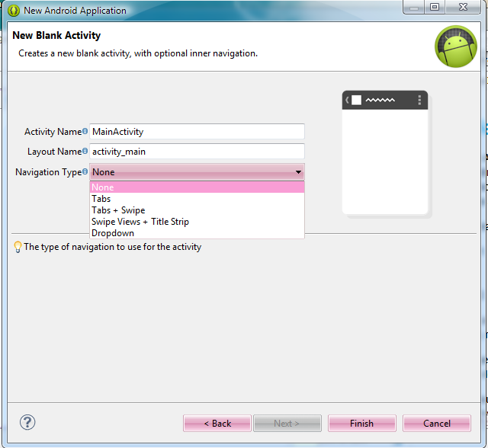Focus the Activity Name text field
Viewport: 488px width, 448px height.
click(197, 132)
